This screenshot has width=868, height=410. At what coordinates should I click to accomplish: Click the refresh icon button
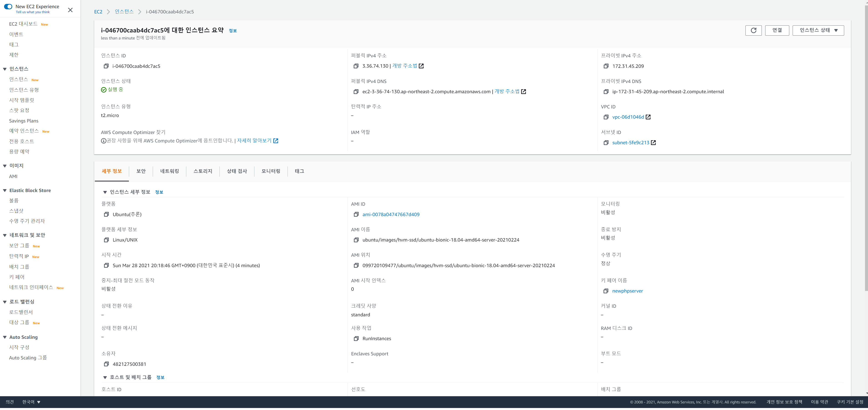[753, 30]
